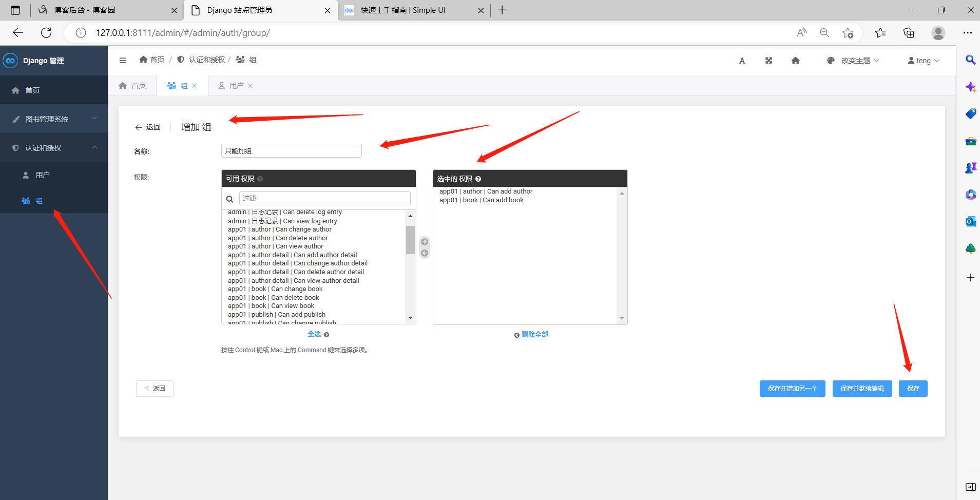Click the sidebar collapse hamburger icon
The image size is (980, 500).
pyautogui.click(x=123, y=60)
